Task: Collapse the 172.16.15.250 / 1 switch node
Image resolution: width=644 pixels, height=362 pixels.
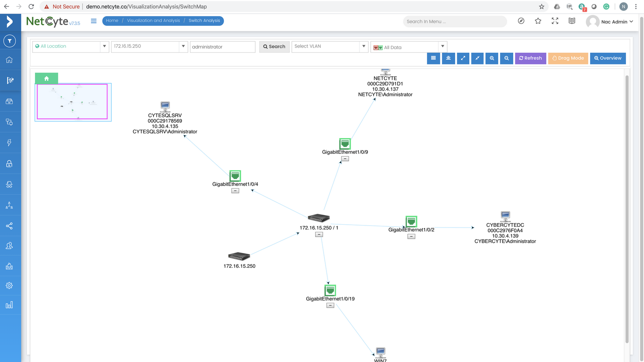Action: [319, 234]
